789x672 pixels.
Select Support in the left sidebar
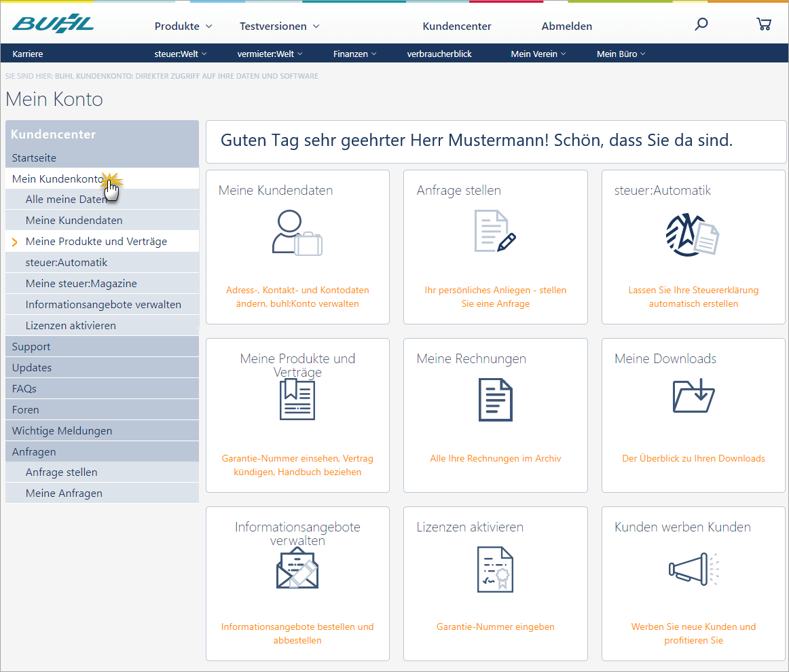point(31,347)
